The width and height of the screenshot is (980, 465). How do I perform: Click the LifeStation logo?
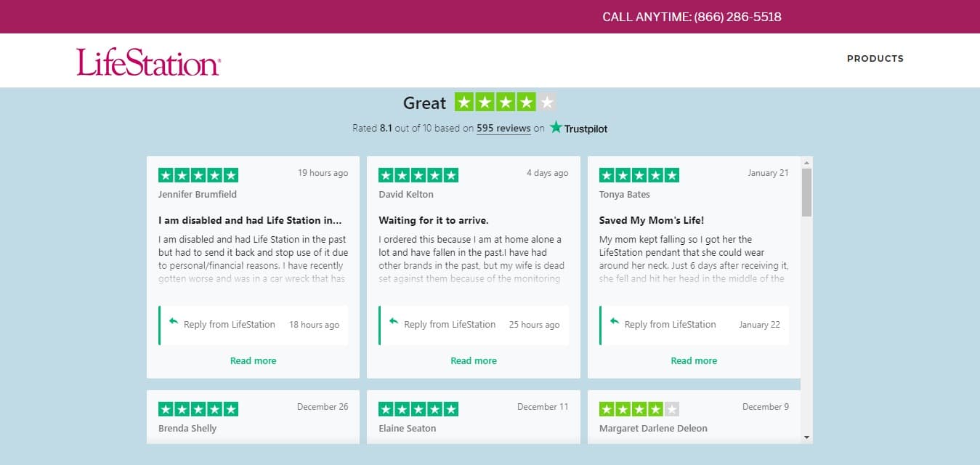[148, 62]
